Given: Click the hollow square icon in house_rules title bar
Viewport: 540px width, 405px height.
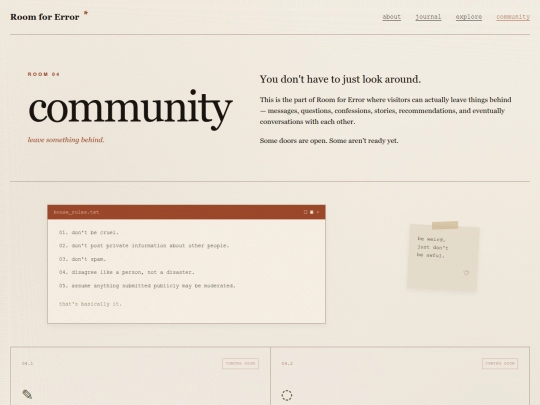Looking at the screenshot, I should pos(305,212).
